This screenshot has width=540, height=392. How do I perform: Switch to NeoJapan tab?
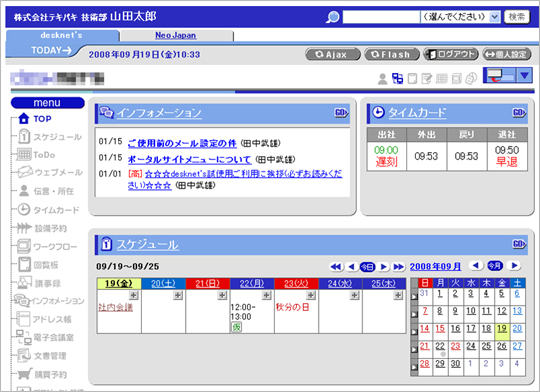coord(176,35)
